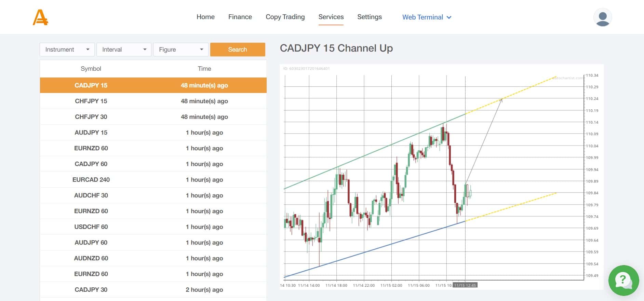Select the AUDNZD 60 row
This screenshot has width=644, height=301.
tap(153, 258)
